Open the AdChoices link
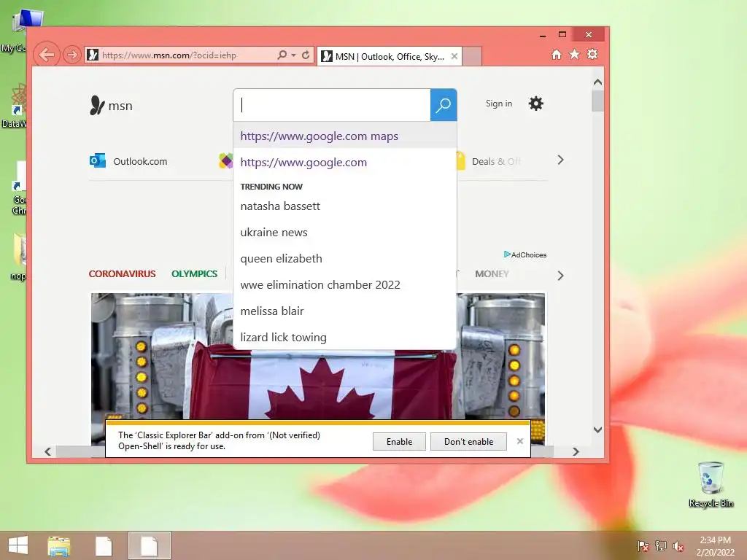Viewport: 747px width, 560px height. [525, 254]
